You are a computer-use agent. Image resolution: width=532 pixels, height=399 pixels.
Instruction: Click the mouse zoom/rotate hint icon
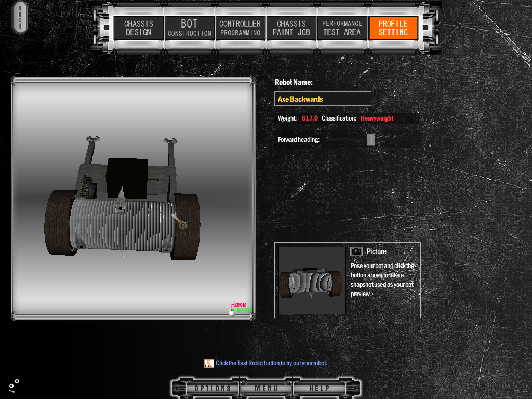point(232,310)
